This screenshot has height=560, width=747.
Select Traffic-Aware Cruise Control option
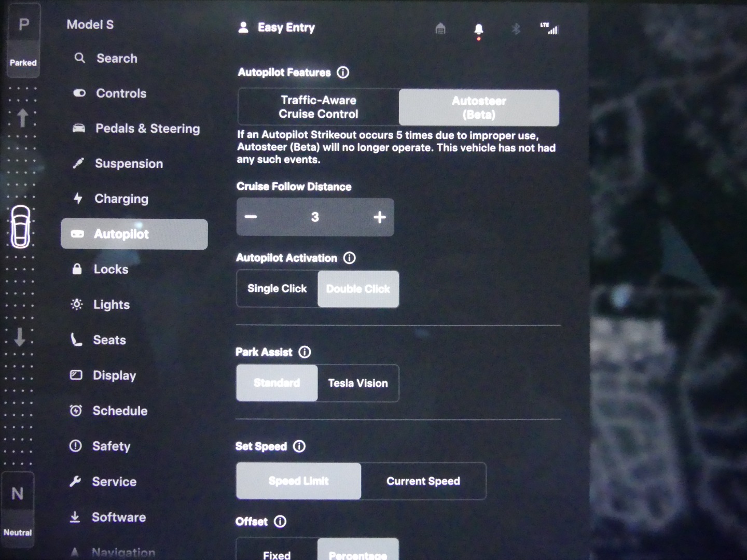pyautogui.click(x=319, y=107)
